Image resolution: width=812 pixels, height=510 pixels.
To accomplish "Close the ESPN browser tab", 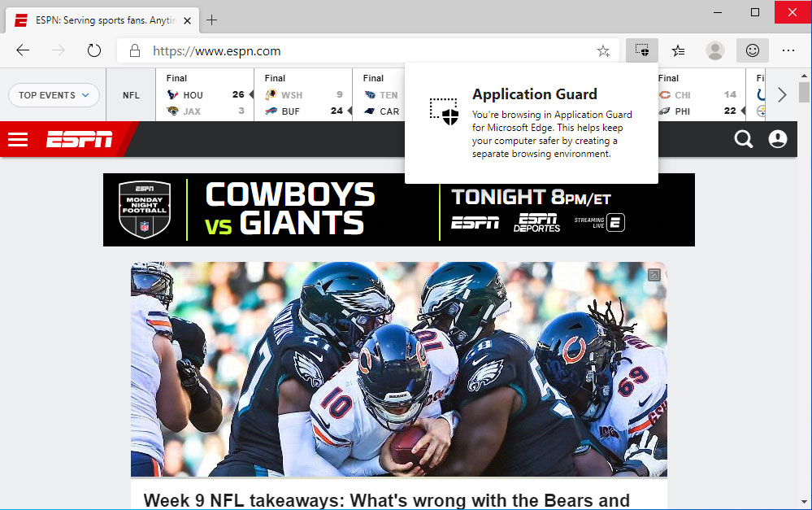I will click(188, 20).
